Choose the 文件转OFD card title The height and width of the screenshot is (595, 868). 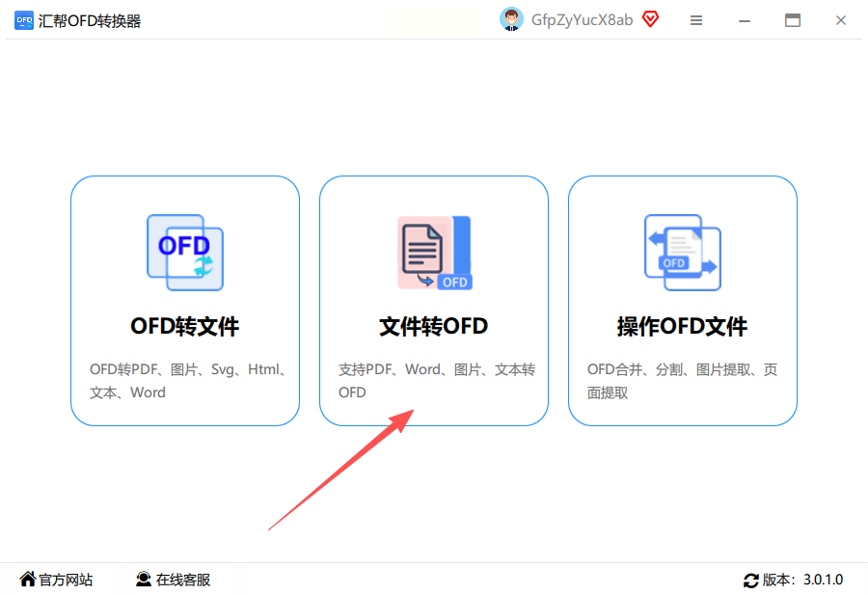point(433,326)
